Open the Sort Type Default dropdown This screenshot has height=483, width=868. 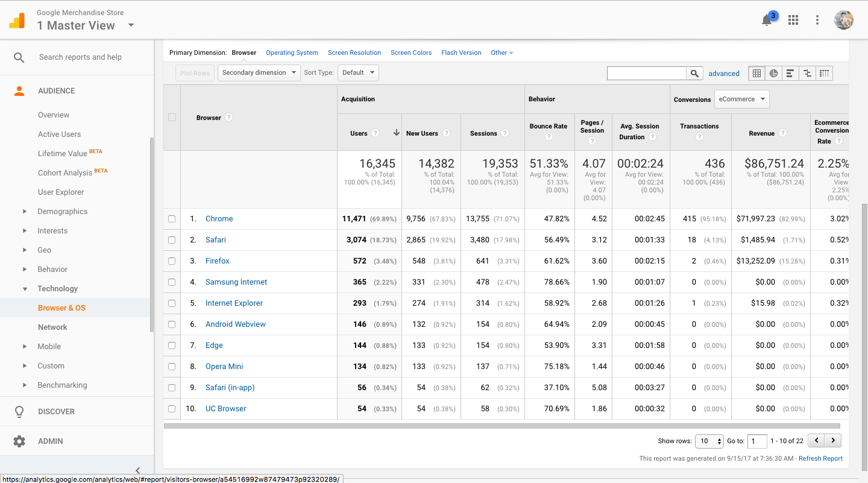(x=358, y=73)
